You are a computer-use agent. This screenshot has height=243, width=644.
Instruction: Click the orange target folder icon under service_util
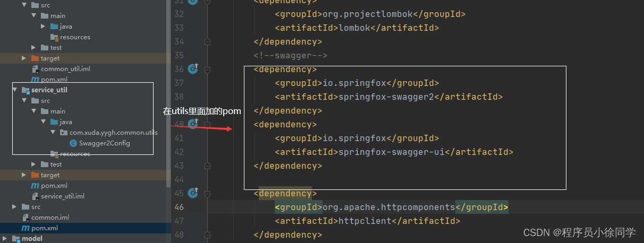click(35, 175)
